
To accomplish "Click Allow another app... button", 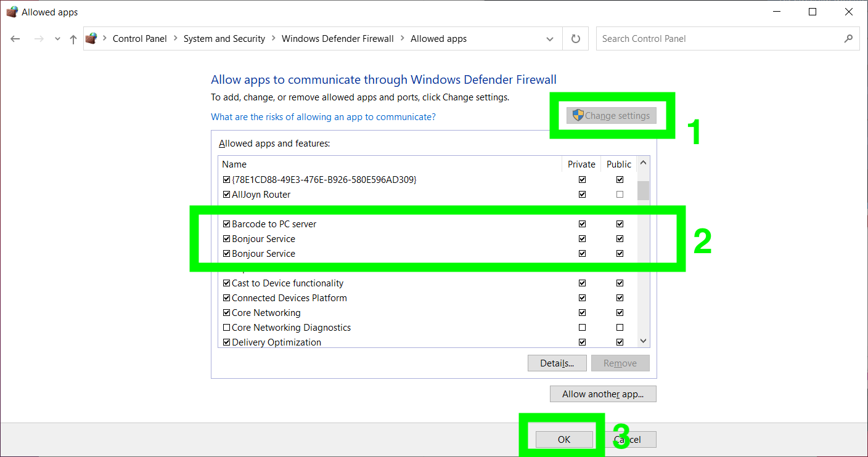I will click(603, 394).
